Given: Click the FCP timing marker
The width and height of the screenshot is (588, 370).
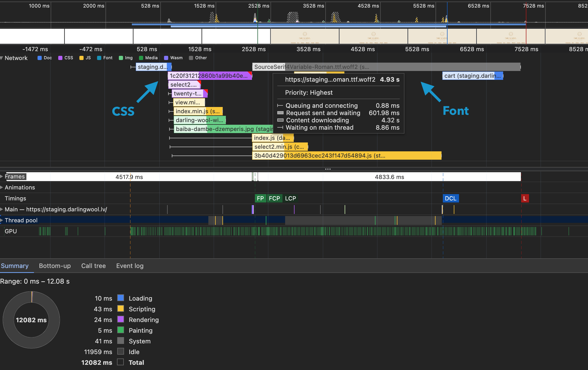Looking at the screenshot, I should pyautogui.click(x=274, y=198).
